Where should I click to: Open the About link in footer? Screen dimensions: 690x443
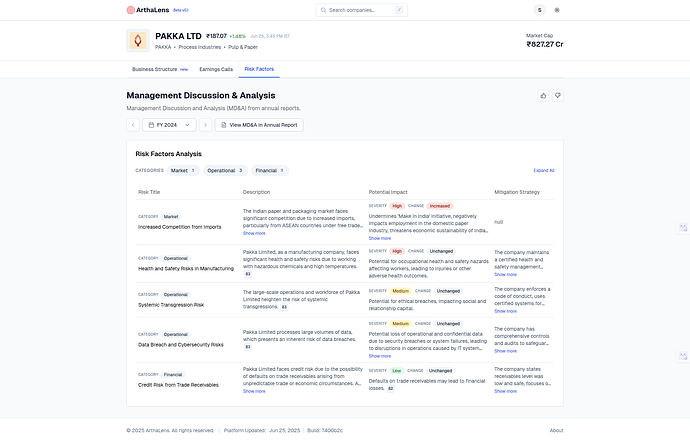coord(556,430)
